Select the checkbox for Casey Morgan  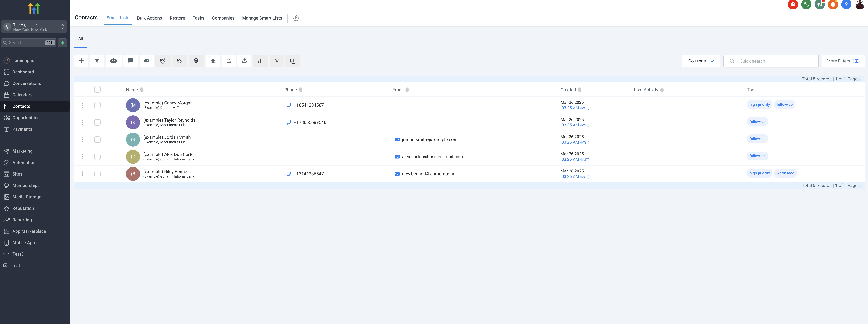[x=97, y=105]
